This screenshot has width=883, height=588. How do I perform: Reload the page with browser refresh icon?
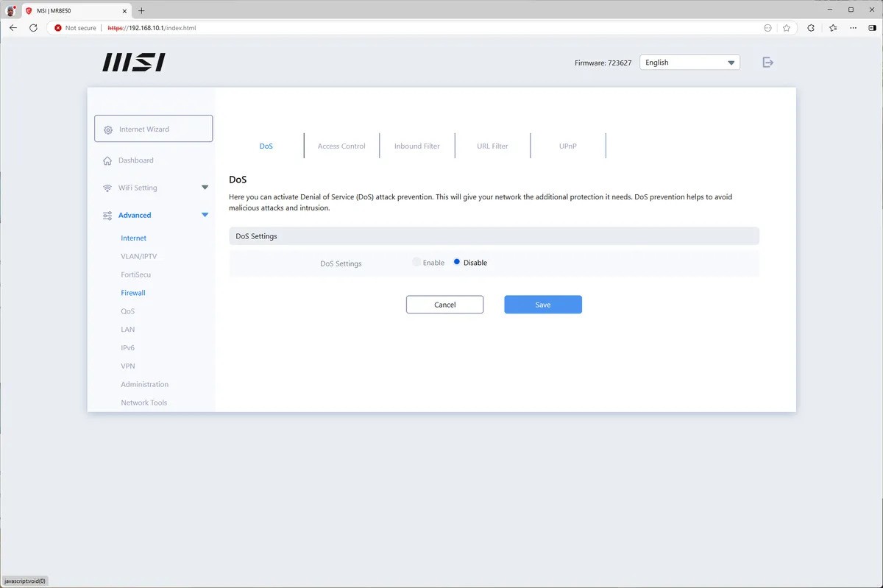(33, 28)
